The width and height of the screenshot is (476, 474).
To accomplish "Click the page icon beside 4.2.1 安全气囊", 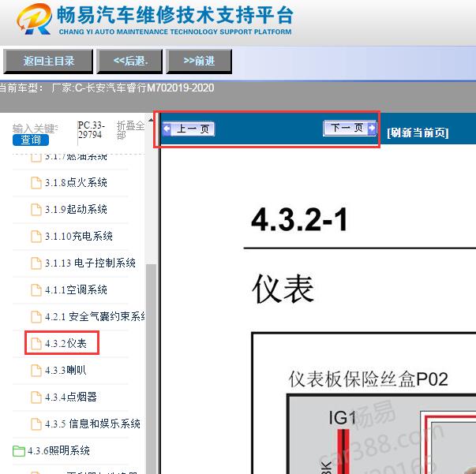I will point(36,317).
